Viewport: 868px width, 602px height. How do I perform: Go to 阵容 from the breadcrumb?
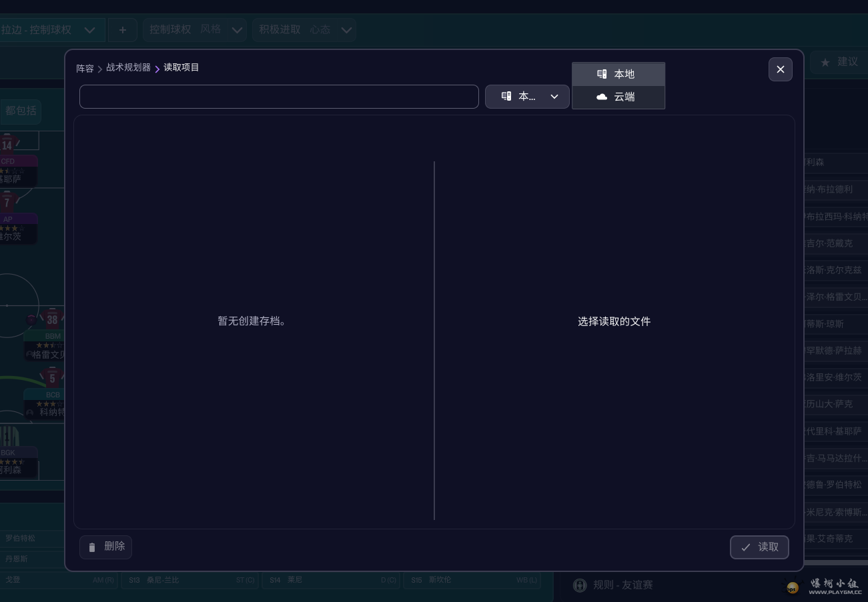tap(85, 67)
